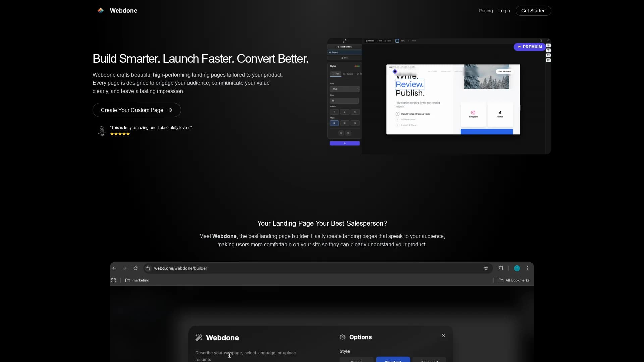644x362 pixels.
Task: Click the expand arrows icon atop builder sidebar
Action: click(344, 41)
